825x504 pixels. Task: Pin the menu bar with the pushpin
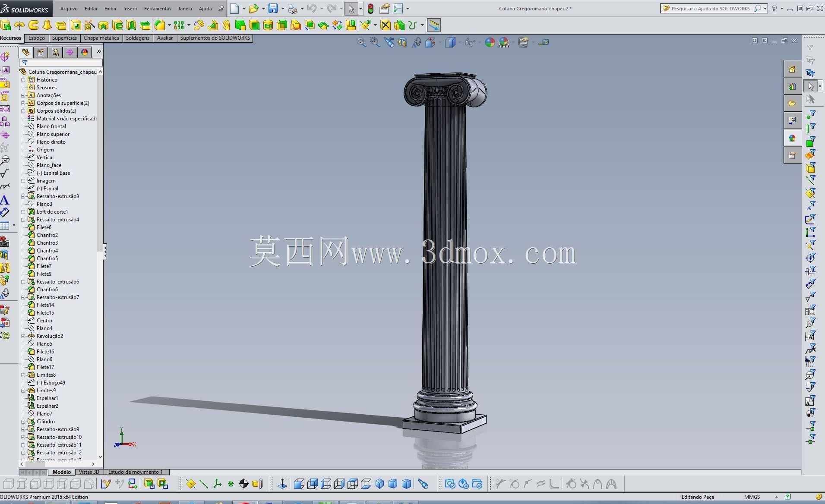coord(221,8)
